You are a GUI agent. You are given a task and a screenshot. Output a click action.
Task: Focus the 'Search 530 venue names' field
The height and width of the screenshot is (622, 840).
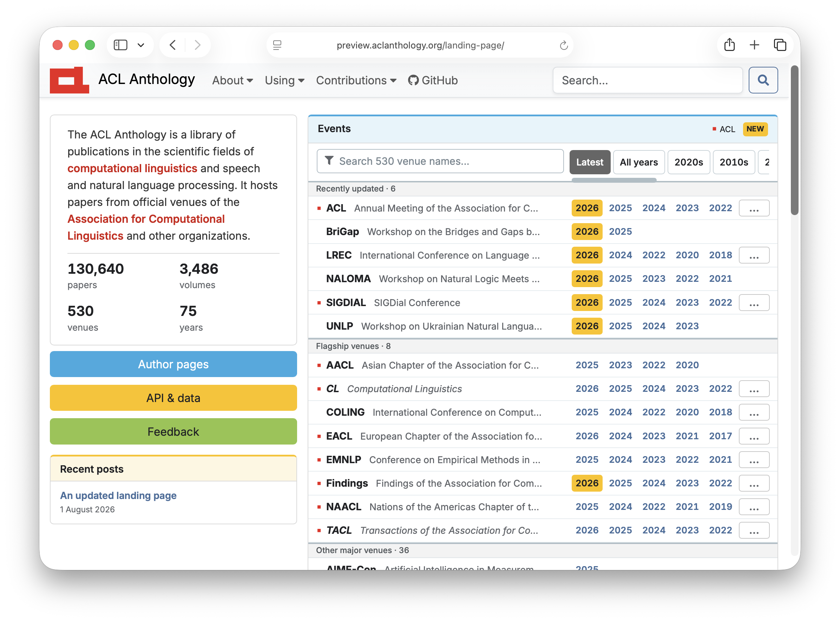pos(440,161)
